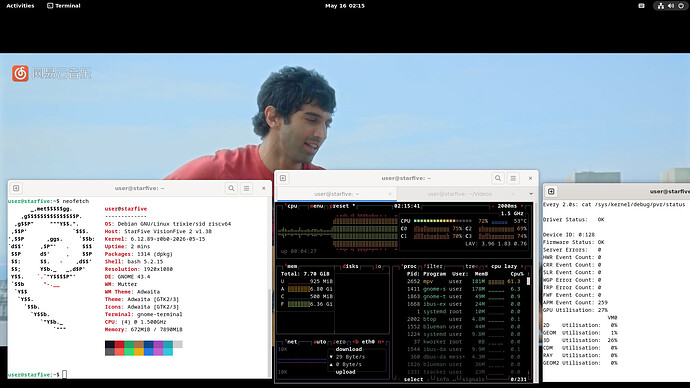Viewport: 690px width, 388px height.
Task: Add a new tab in the neofetch terminal window
Action: (x=16, y=188)
